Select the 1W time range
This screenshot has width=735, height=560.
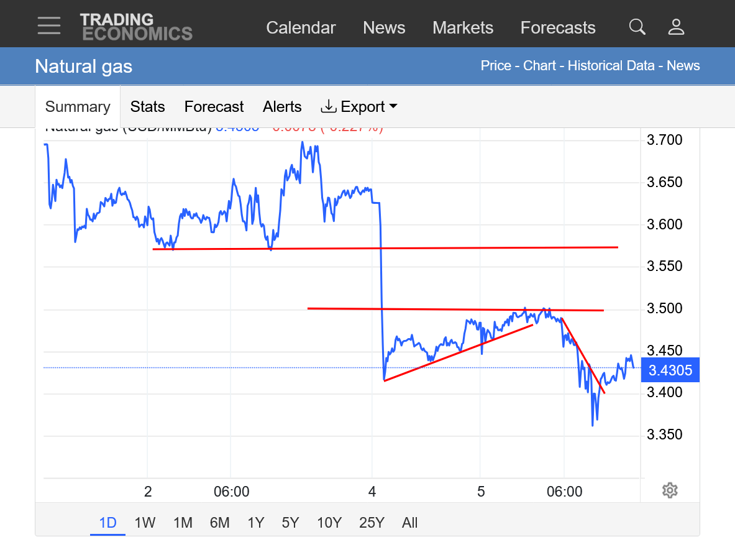[x=145, y=523]
